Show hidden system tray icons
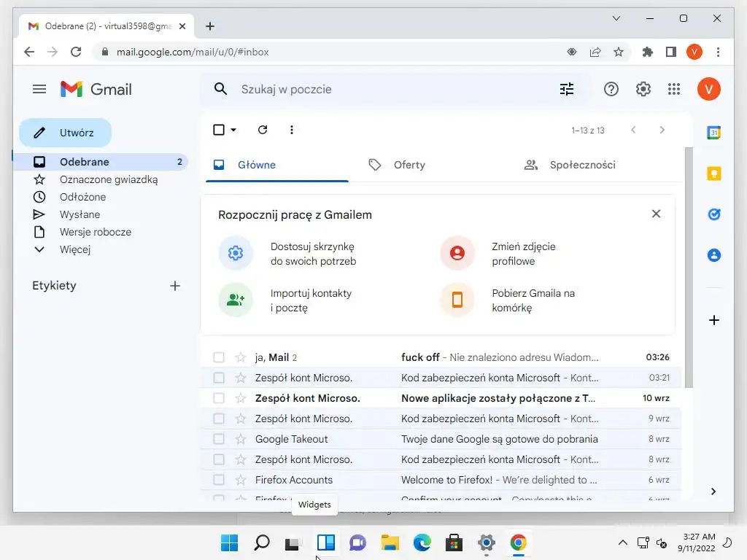 tap(622, 542)
